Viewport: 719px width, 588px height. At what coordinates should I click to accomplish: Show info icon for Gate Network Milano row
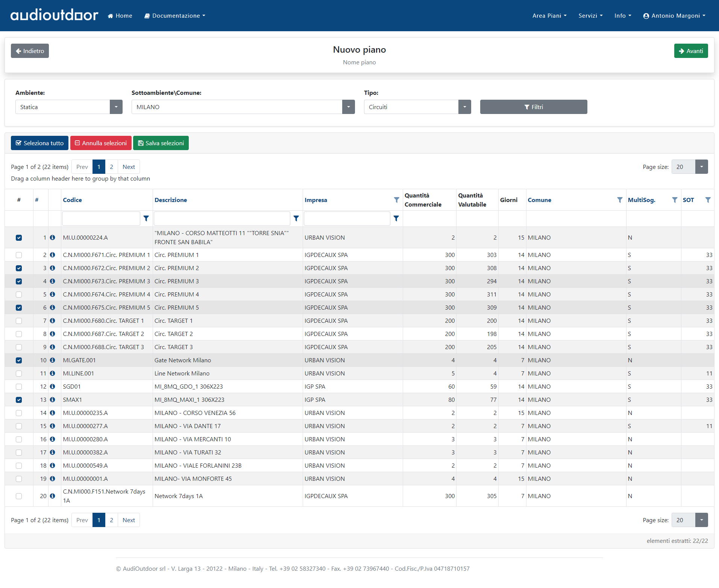point(53,360)
